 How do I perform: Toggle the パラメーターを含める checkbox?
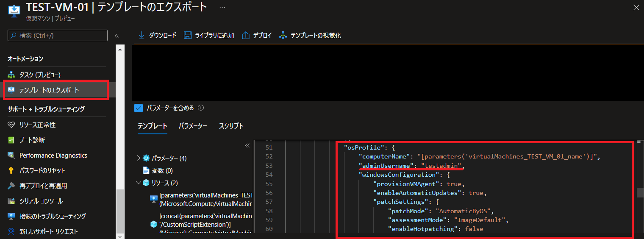139,108
